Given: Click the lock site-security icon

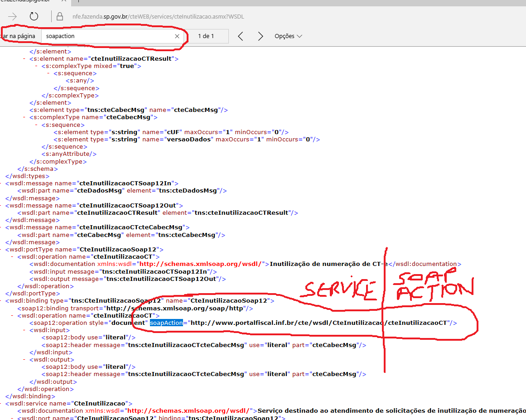Looking at the screenshot, I should point(59,17).
